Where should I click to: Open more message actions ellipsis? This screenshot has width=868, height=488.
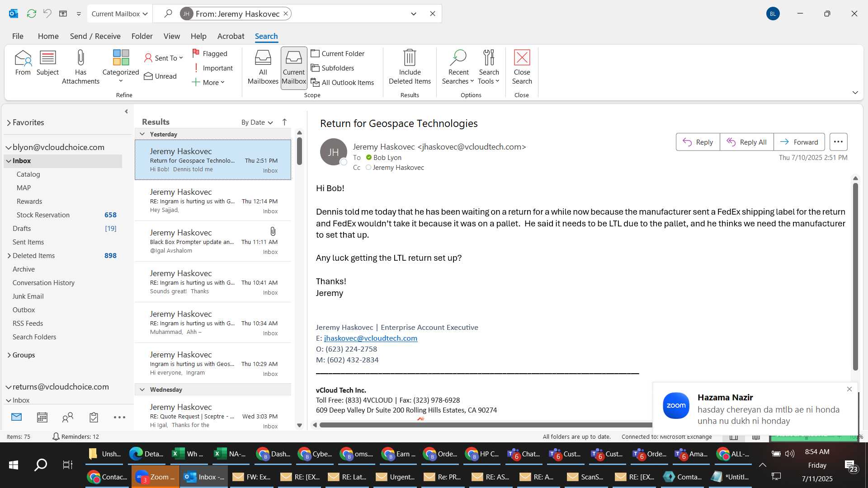tap(838, 142)
